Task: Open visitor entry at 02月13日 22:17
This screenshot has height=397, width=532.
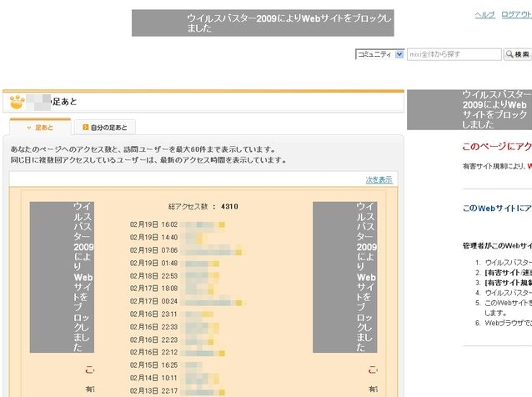Action: pyautogui.click(x=203, y=391)
